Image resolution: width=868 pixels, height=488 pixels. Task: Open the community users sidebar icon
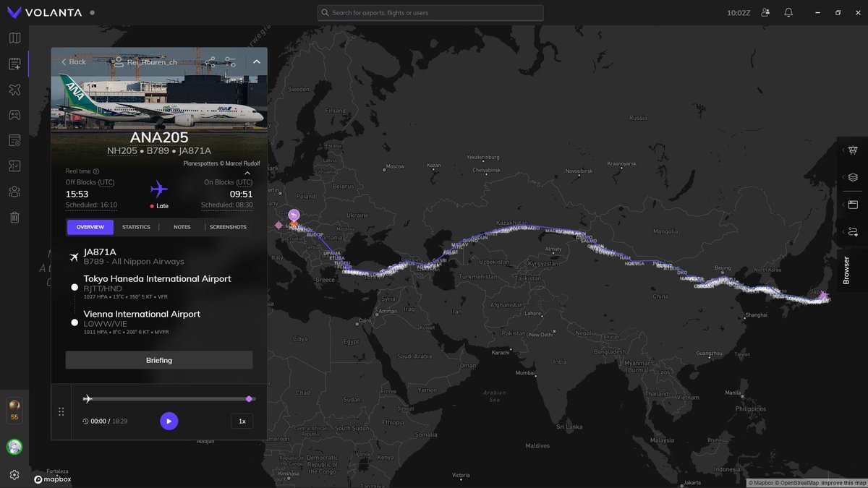click(x=14, y=192)
